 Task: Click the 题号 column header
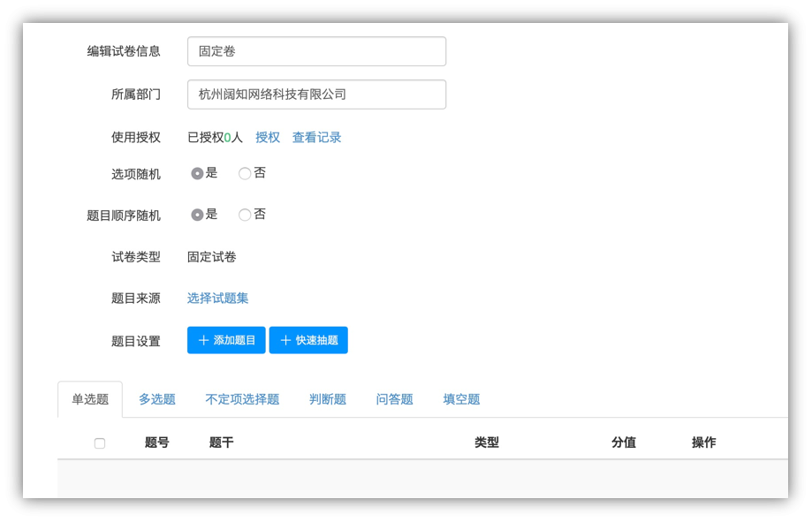coord(157,443)
